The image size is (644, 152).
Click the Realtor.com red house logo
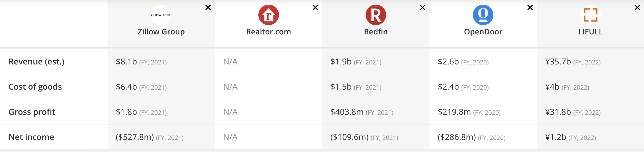coord(269,15)
